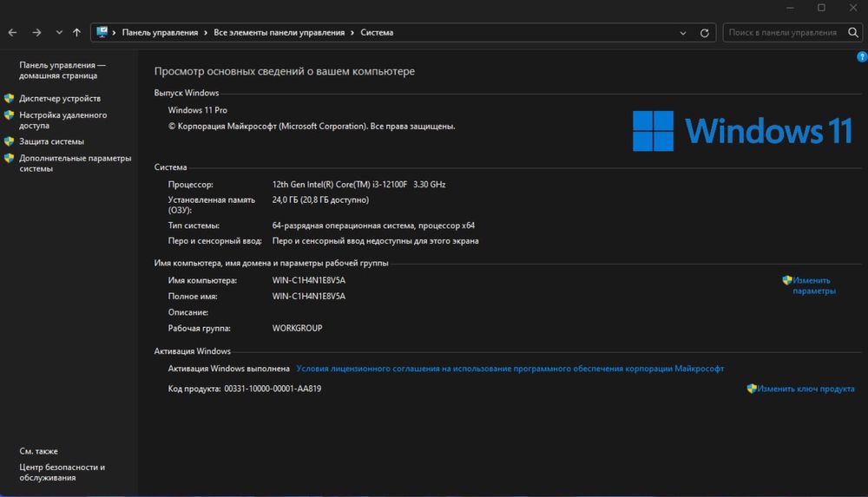Click shield icon beside 'Настройка удаленного доступа'
868x497 pixels.
(9, 115)
